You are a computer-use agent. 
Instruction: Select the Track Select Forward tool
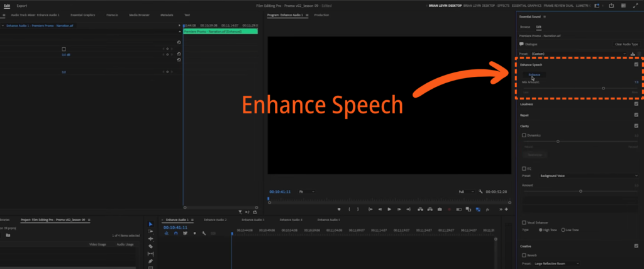(151, 231)
